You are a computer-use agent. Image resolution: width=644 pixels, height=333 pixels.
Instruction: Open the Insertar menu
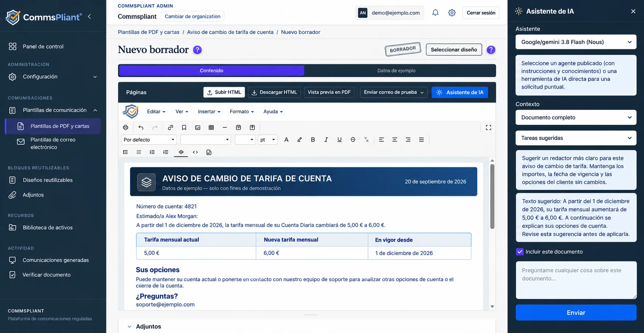click(209, 111)
